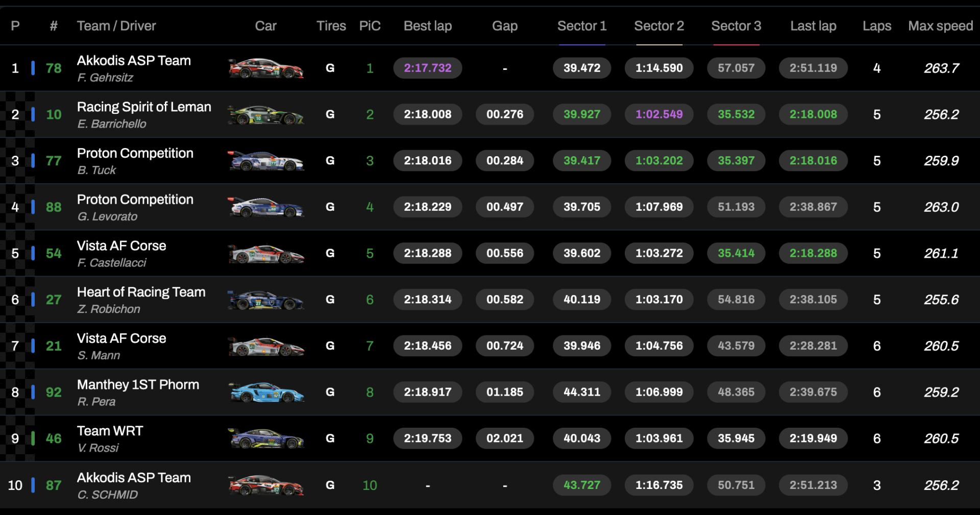The width and height of the screenshot is (980, 515).
Task: Click the G tire icon in V. Rossi row
Action: [330, 438]
